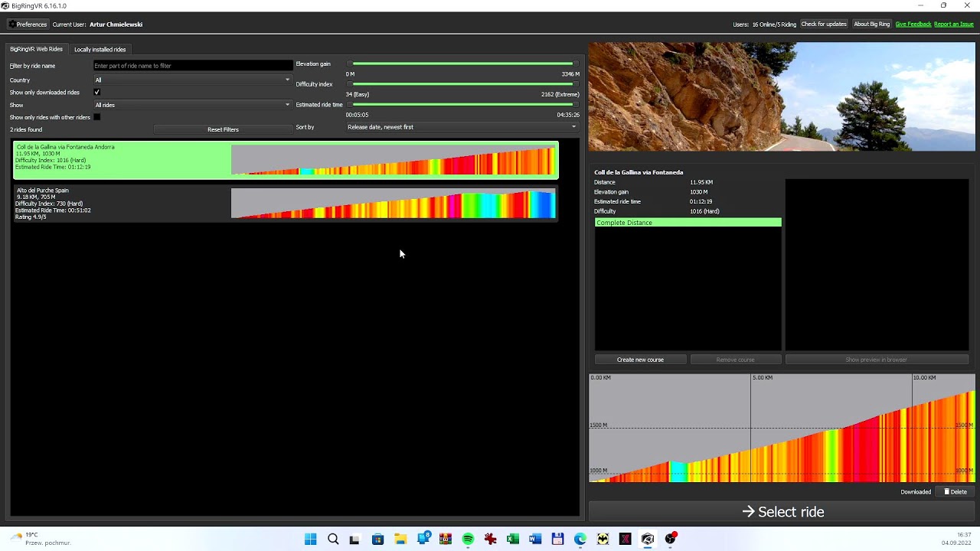Open Microsoft Edge from the taskbar
980x551 pixels.
[x=580, y=540]
